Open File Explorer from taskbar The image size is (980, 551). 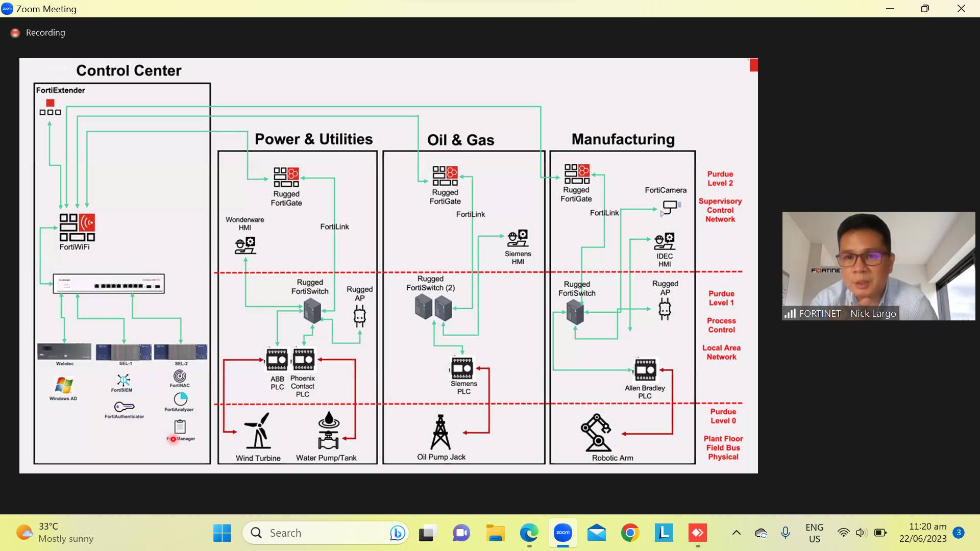(495, 533)
